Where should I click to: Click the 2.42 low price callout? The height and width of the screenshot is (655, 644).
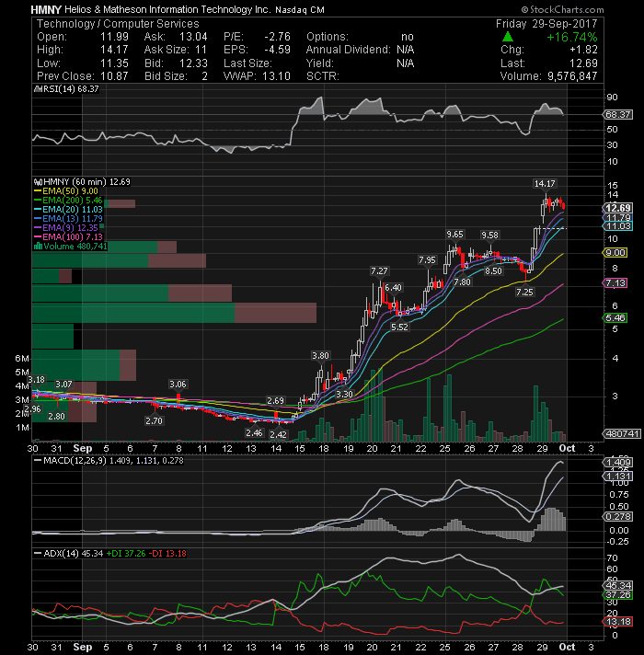(x=278, y=435)
